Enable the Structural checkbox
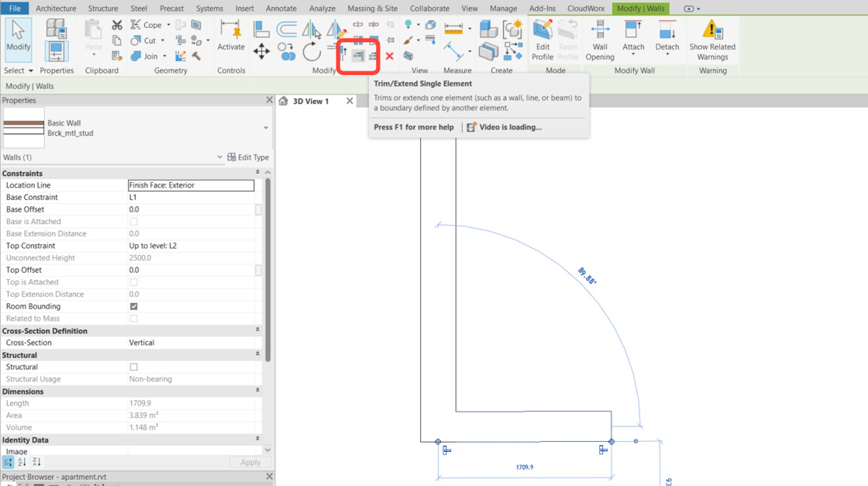This screenshot has width=868, height=486. [x=133, y=367]
